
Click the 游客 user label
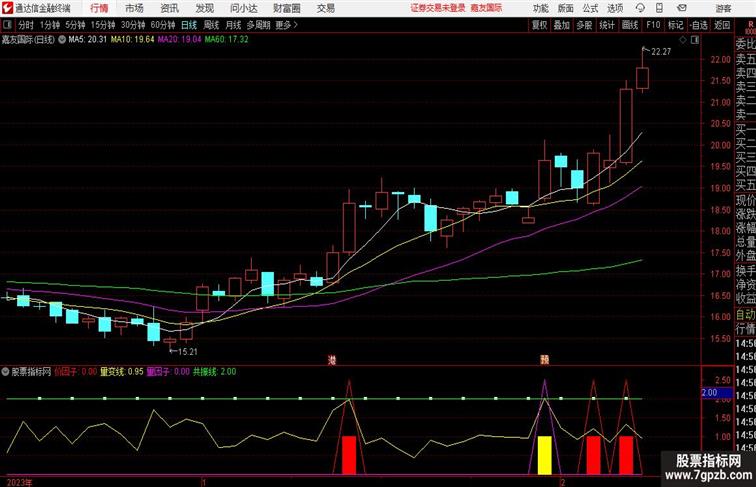pos(723,8)
